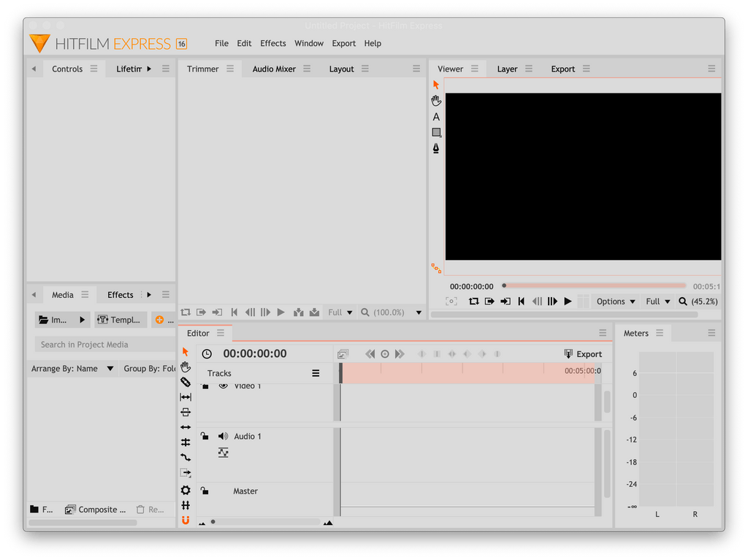Step back one frame in the Viewer
The height and width of the screenshot is (560, 748).
pyautogui.click(x=537, y=302)
